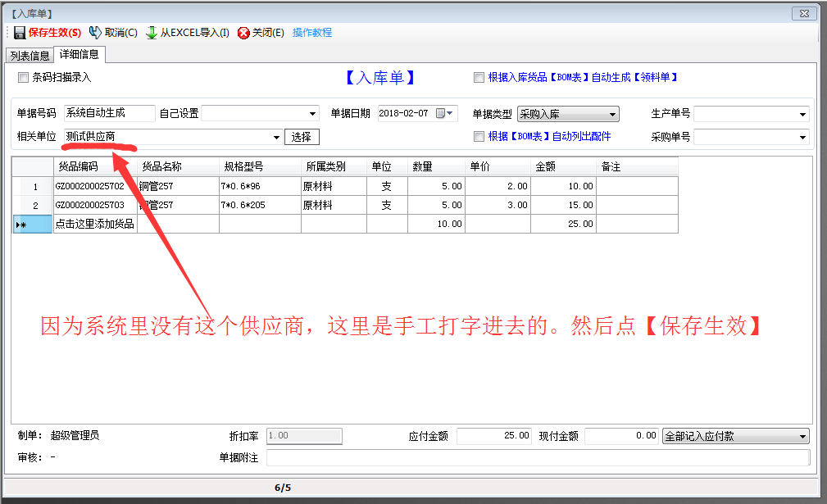The height and width of the screenshot is (504, 827).
Task: Open the 操作教程 link
Action: (312, 33)
